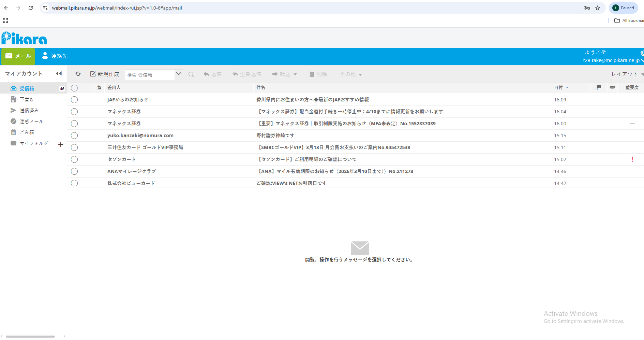
Task: Switch to the メール tab
Action: pos(18,56)
